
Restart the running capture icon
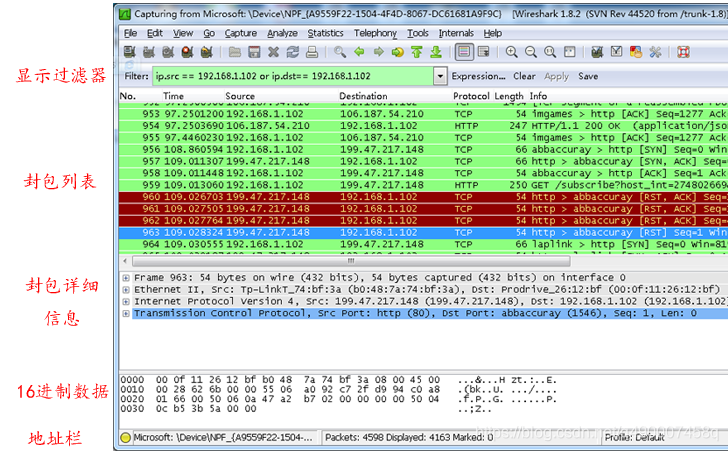207,52
